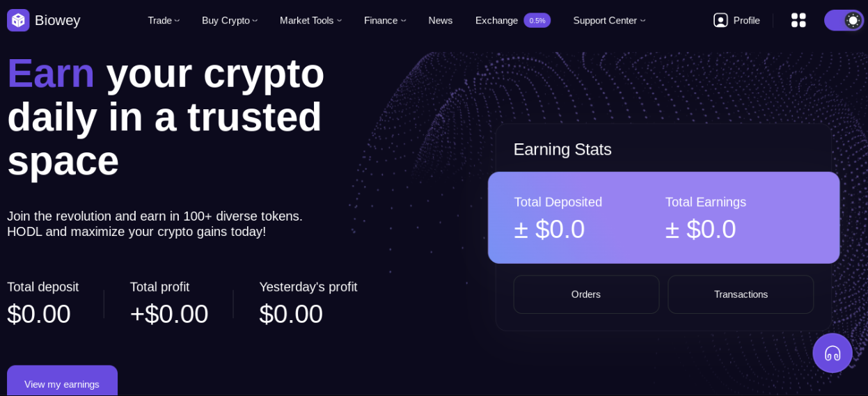The width and height of the screenshot is (868, 396).
Task: Go to the News page
Action: [441, 20]
